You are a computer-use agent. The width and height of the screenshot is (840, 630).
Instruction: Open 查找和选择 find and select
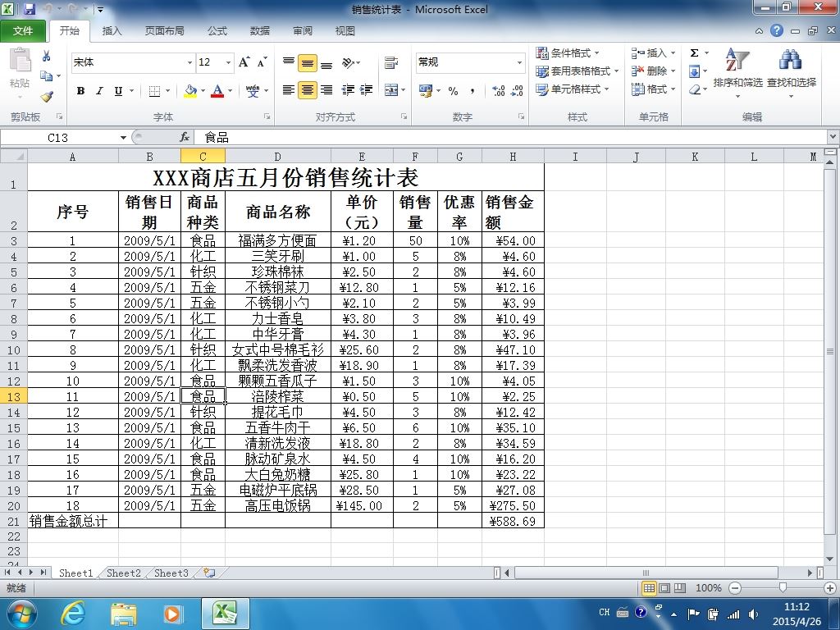[792, 73]
